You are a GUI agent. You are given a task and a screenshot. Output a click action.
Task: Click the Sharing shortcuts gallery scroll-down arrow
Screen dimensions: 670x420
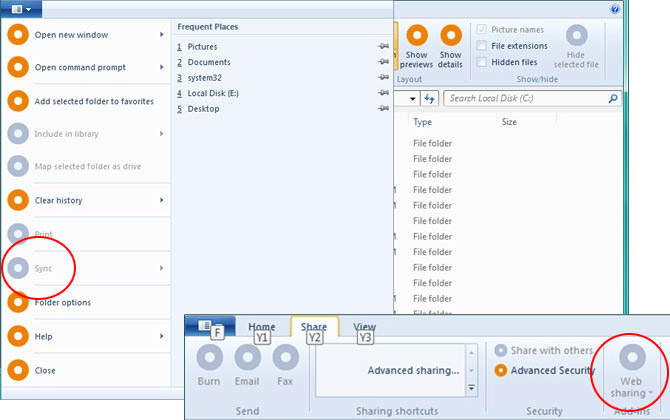tap(471, 370)
